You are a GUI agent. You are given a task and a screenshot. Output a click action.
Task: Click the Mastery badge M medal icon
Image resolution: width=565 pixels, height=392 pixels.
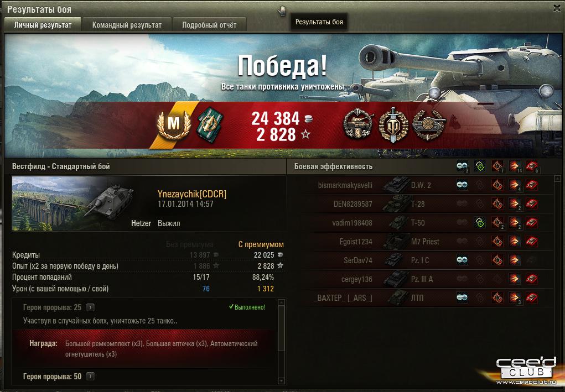(x=174, y=124)
